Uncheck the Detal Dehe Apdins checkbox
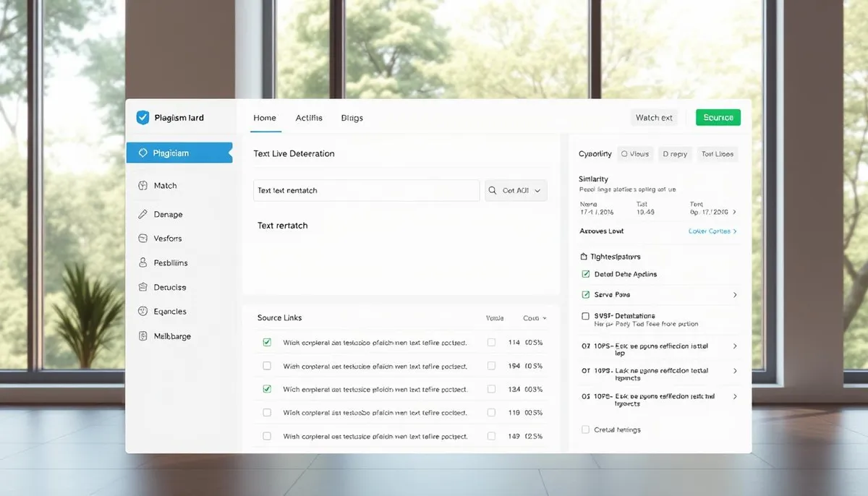This screenshot has height=496, width=868. (x=586, y=275)
